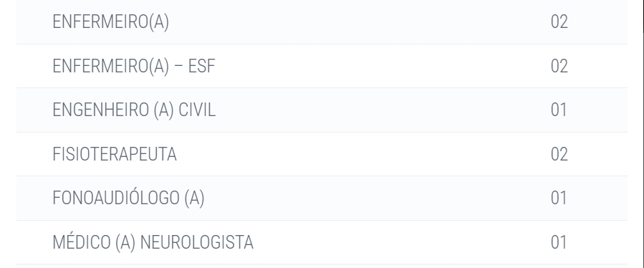Click the MÉDICO (A) NEUROLOGISTA title
The height and width of the screenshot is (268, 644).
[153, 242]
